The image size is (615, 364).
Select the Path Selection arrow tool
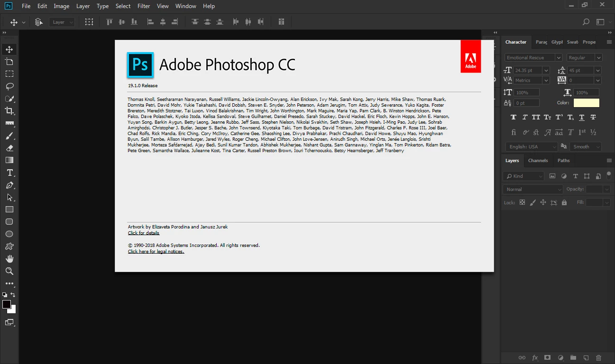pyautogui.click(x=9, y=197)
